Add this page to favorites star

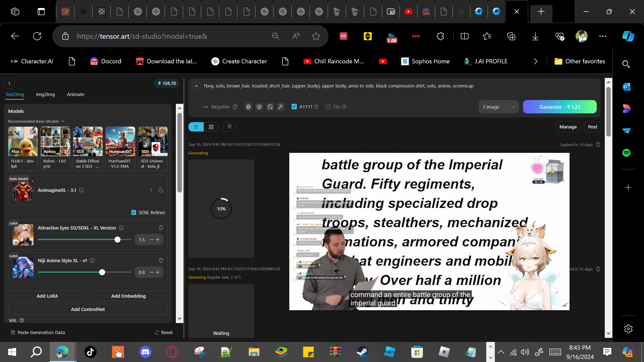coord(316,36)
